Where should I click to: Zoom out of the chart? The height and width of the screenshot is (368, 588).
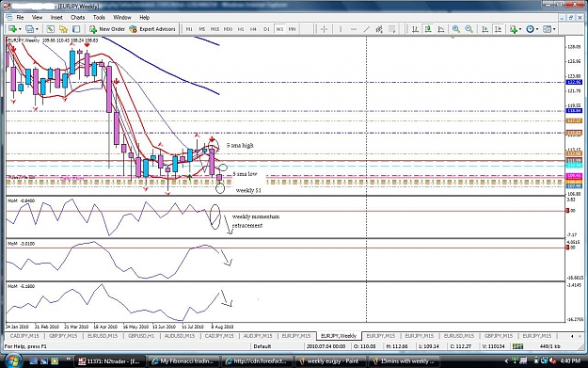[469, 29]
